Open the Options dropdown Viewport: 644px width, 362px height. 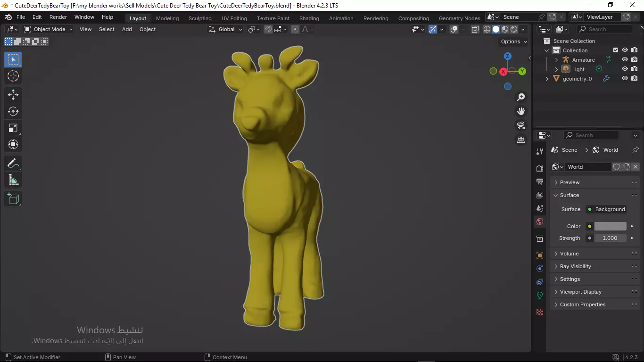514,41
